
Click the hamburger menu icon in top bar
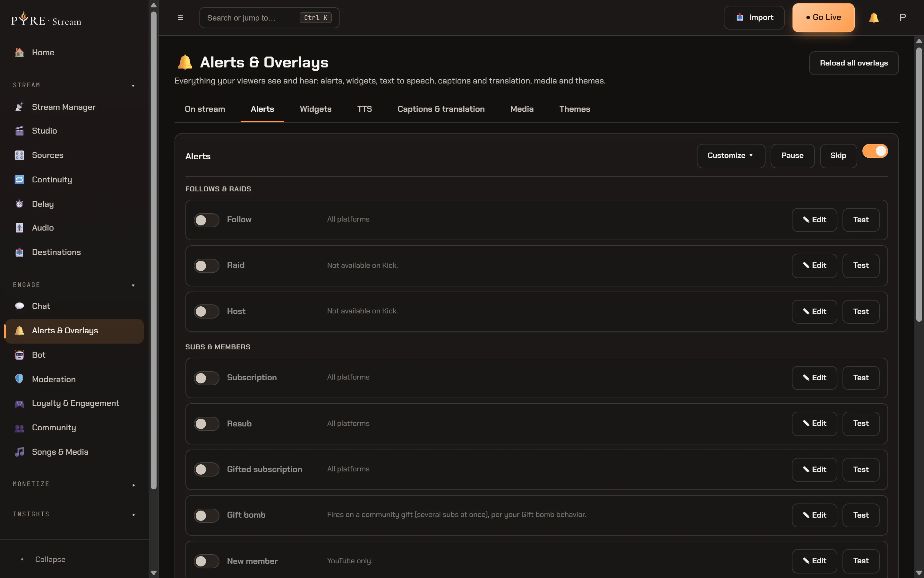(x=180, y=18)
